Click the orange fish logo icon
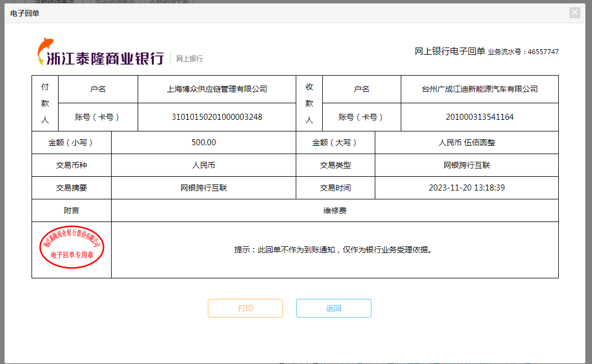Screen dimensions: 592x364 (x=45, y=51)
